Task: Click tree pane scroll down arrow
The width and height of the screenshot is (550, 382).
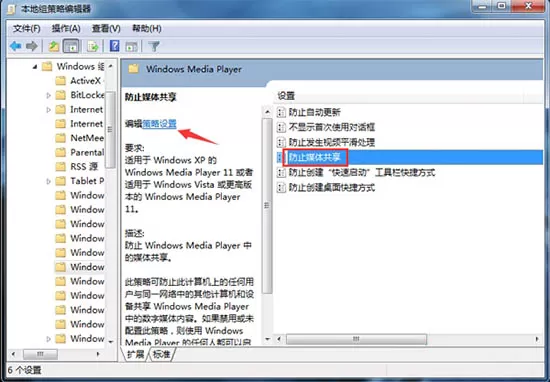Action: (111, 342)
